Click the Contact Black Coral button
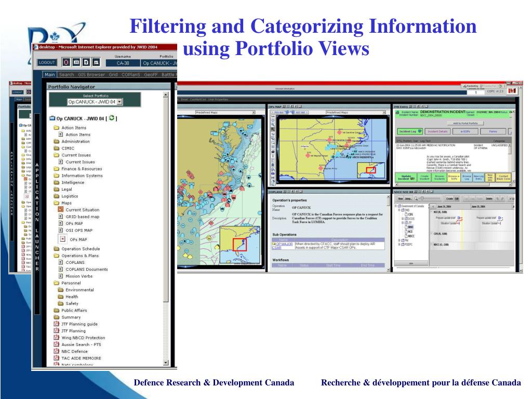Image resolution: width=532 pixels, height=399 pixels. (x=503, y=178)
